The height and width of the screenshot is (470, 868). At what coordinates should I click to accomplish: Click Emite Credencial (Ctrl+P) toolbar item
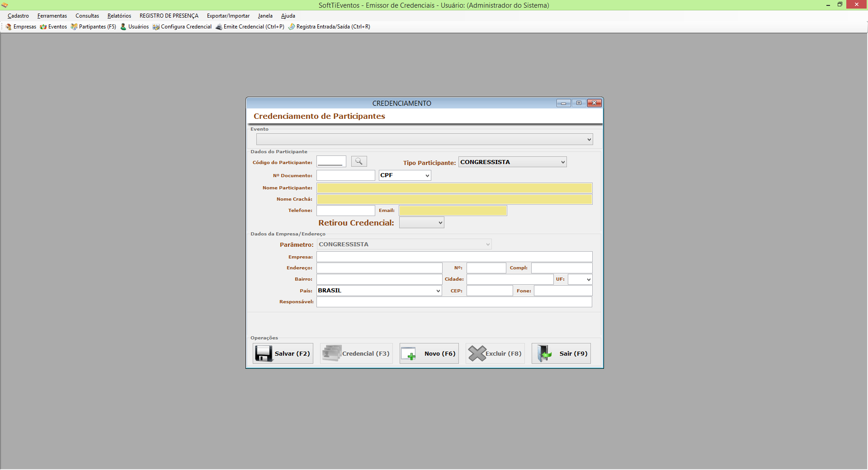pos(250,27)
